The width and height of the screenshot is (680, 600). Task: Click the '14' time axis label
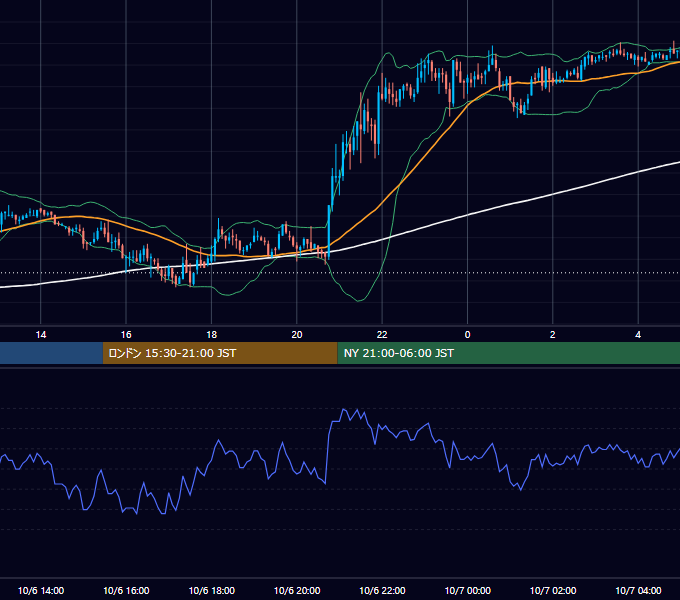click(x=41, y=335)
